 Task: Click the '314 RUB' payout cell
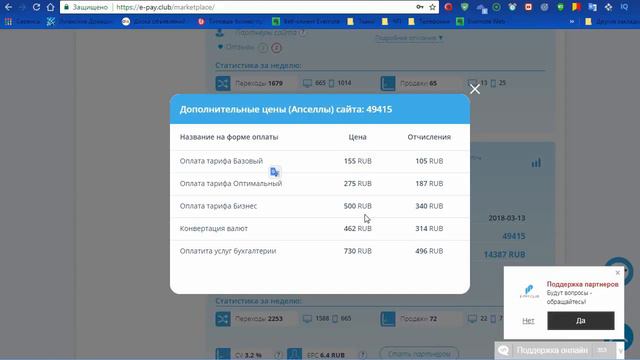(x=429, y=228)
